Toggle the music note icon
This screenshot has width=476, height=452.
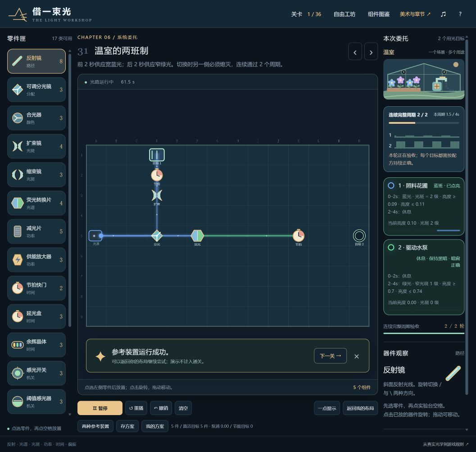(443, 14)
